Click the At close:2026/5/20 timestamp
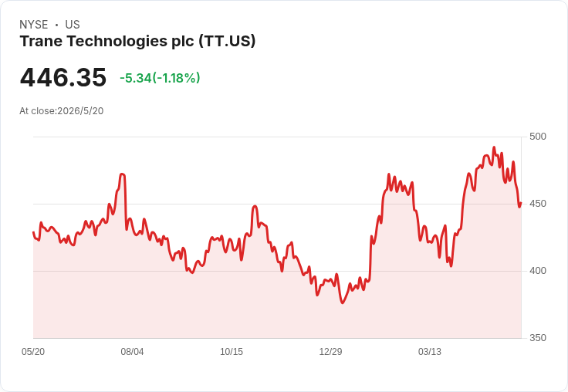This screenshot has width=568, height=392. (x=62, y=111)
